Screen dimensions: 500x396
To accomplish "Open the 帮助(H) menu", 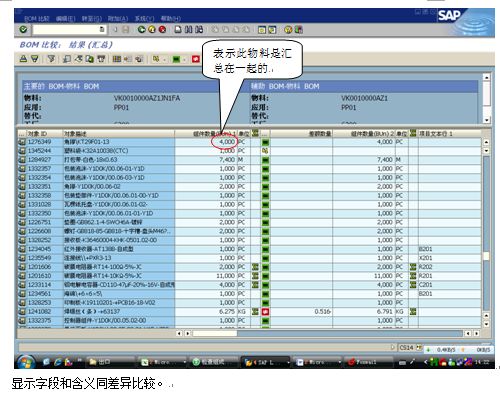I will point(171,18).
